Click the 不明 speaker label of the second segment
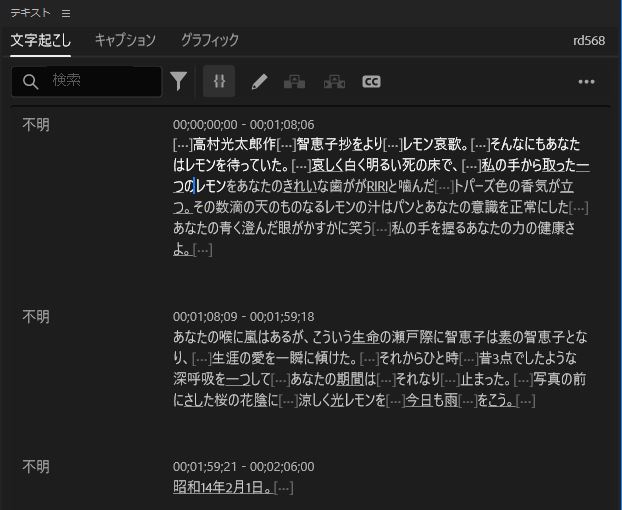The height and width of the screenshot is (510, 622). tap(36, 317)
